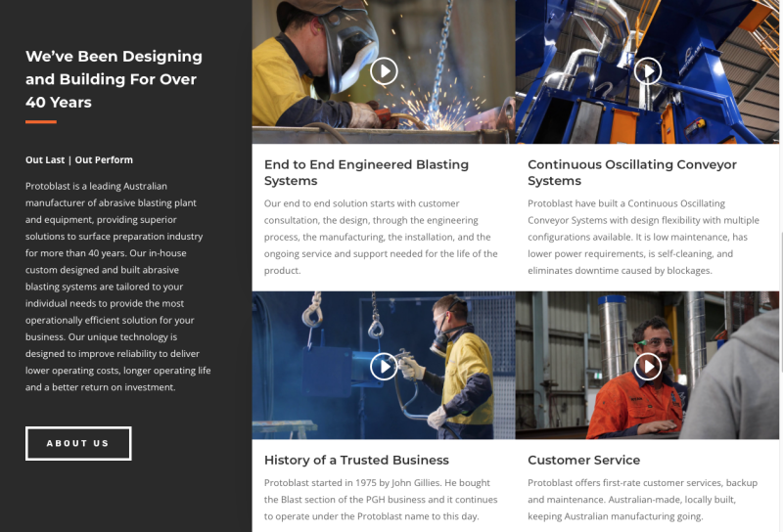Screen dimensions: 783x532
Task: Click the Customer Service heading
Action: [583, 460]
